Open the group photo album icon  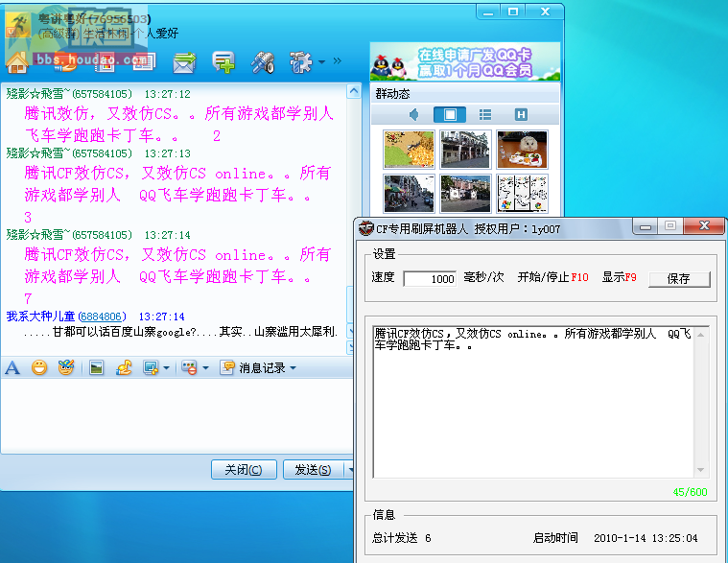[x=105, y=62]
